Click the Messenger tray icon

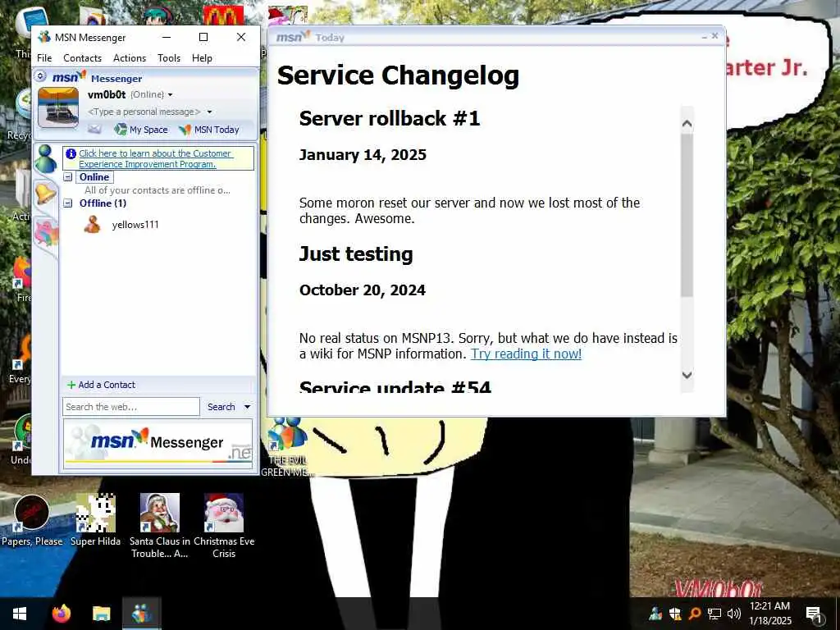[x=655, y=614]
